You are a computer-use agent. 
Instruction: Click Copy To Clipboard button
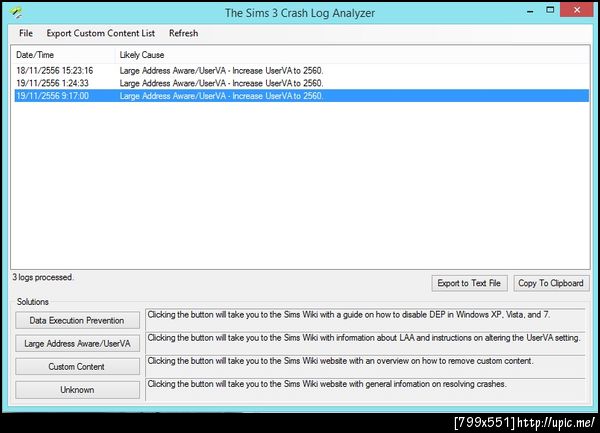tap(551, 283)
